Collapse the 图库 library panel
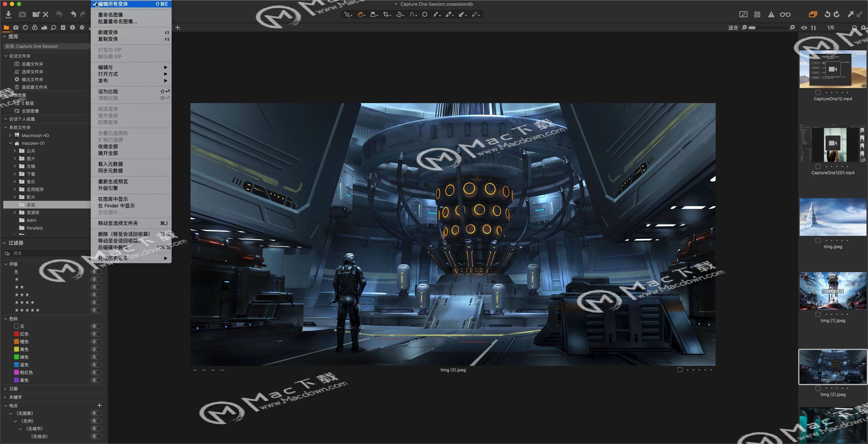868x444 pixels. (5, 36)
